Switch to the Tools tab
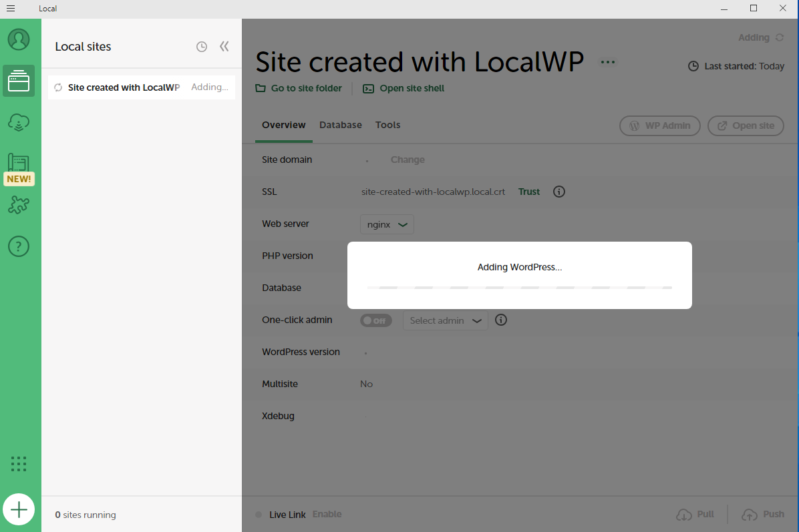This screenshot has width=799, height=532. (388, 125)
